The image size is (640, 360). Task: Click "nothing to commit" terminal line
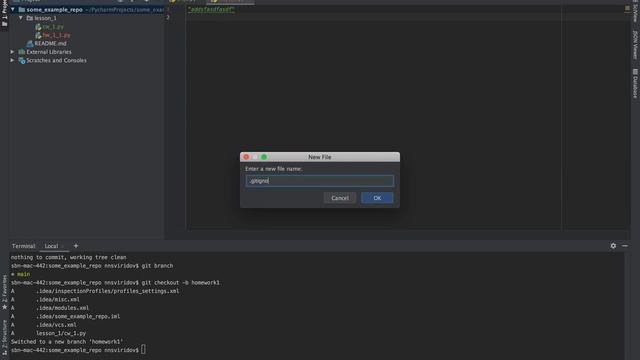pyautogui.click(x=69, y=257)
